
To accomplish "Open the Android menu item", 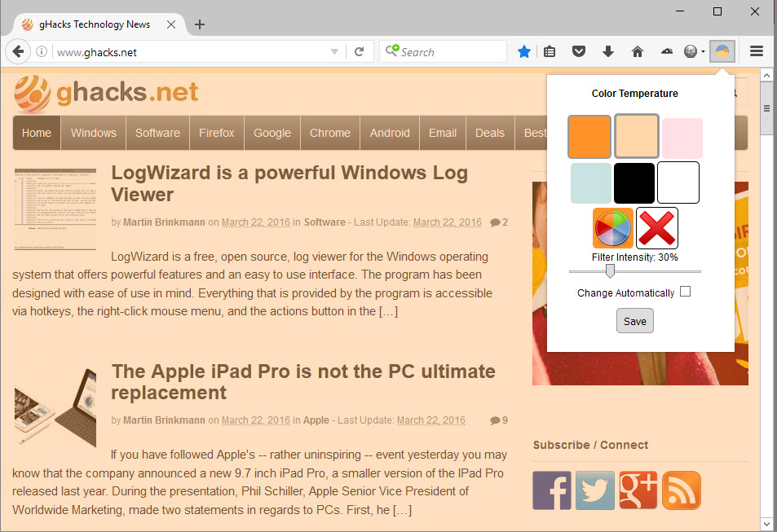I will 390,133.
